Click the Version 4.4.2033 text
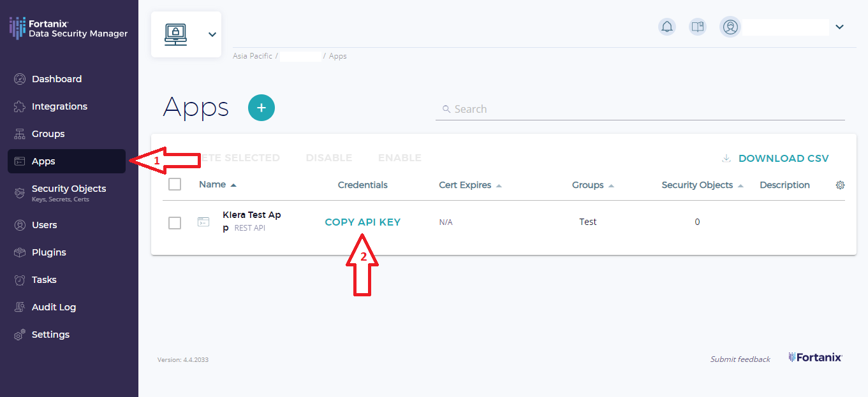The height and width of the screenshot is (397, 868). [183, 360]
